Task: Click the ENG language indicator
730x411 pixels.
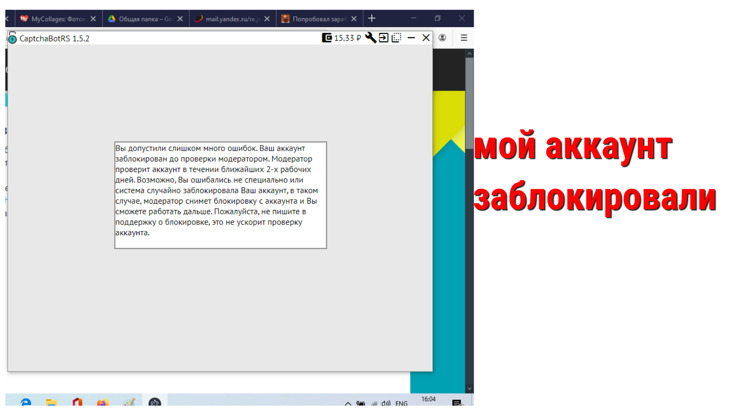Action: (401, 403)
